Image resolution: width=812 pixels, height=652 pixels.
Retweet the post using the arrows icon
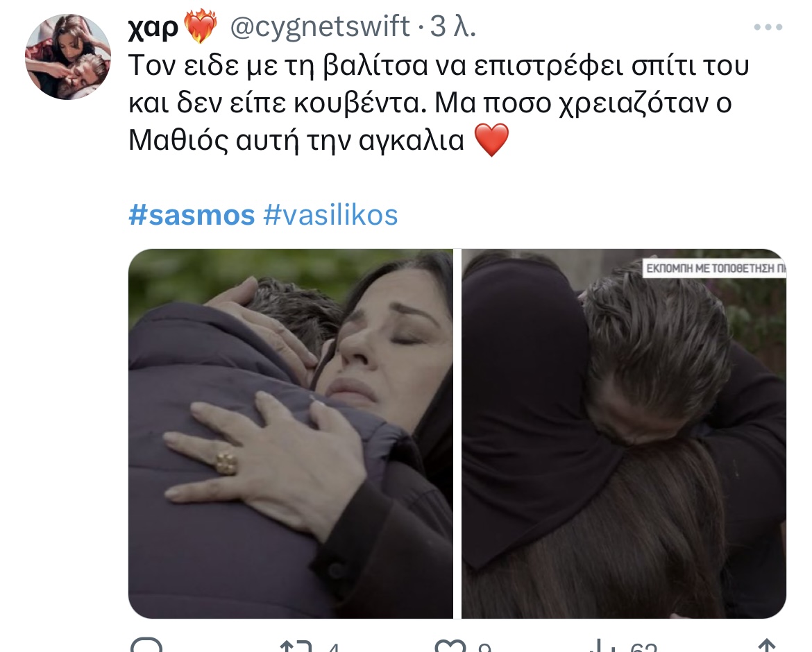pyautogui.click(x=296, y=646)
